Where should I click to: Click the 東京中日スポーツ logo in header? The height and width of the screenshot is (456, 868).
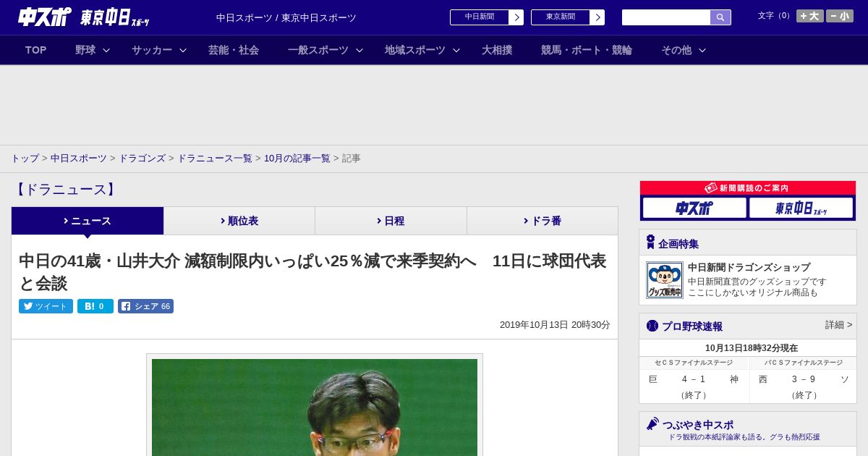pos(114,17)
